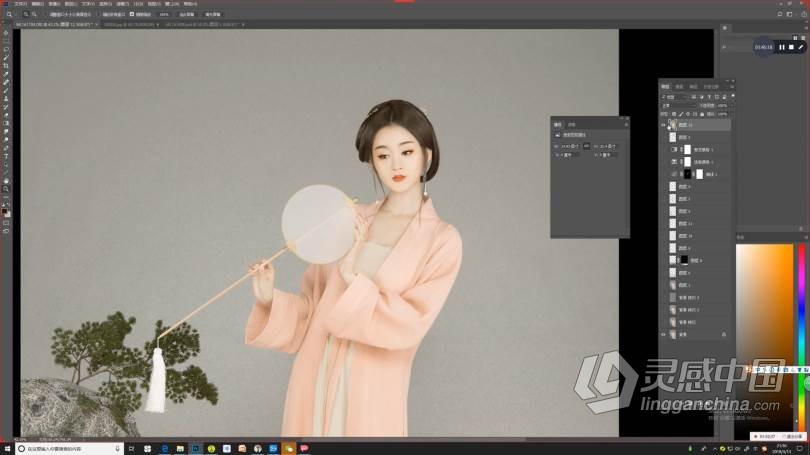Screen dimensions: 810x455
Task: Click the zoom-in mode icon in options bar
Action: pos(25,14)
